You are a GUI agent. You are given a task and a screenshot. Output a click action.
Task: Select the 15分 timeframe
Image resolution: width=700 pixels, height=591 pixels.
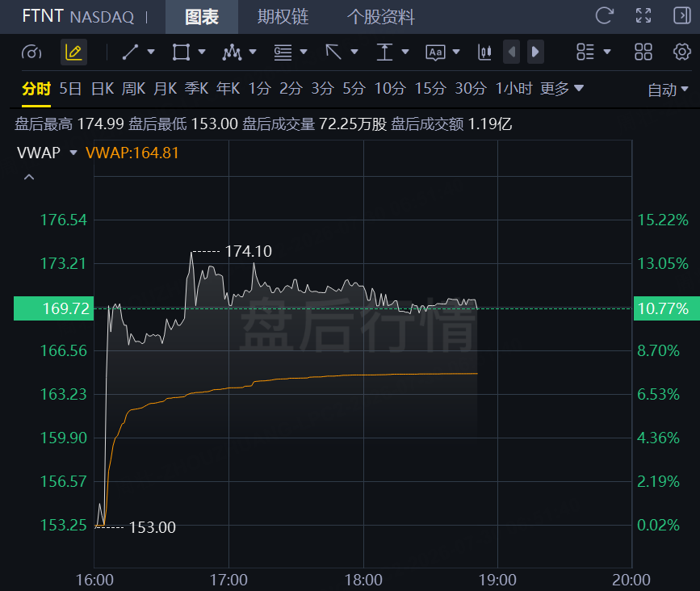point(430,89)
